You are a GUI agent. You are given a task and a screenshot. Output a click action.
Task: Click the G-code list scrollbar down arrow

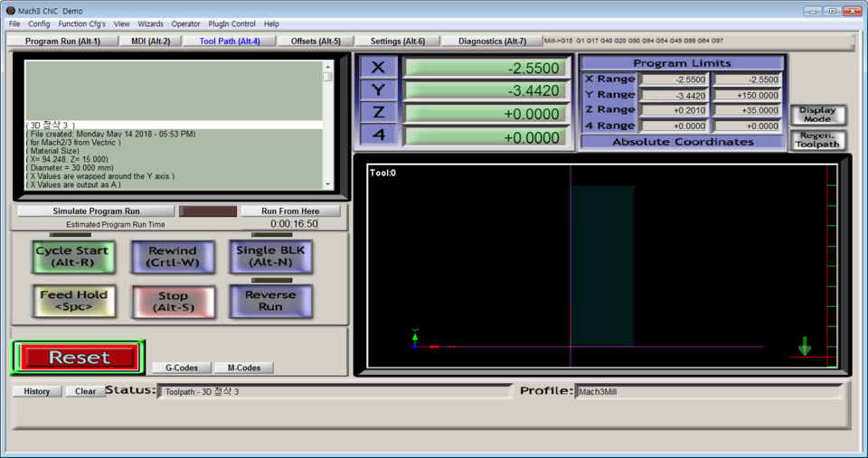point(327,184)
